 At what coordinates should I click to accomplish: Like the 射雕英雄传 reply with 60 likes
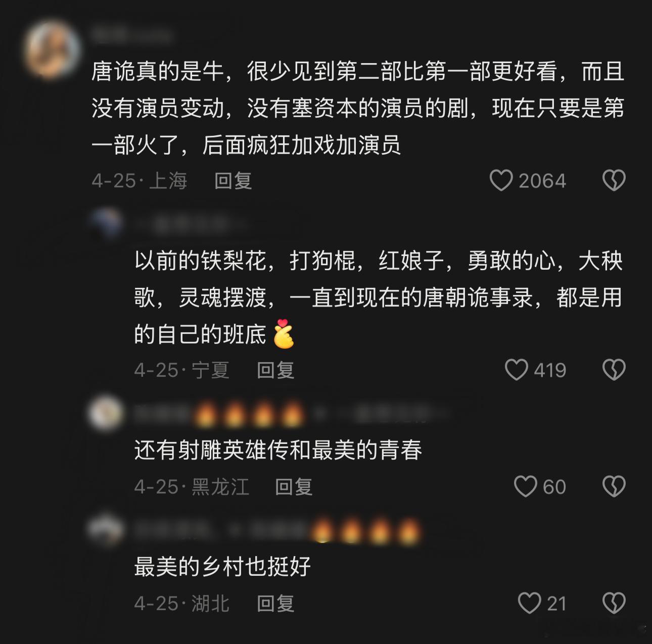525,486
